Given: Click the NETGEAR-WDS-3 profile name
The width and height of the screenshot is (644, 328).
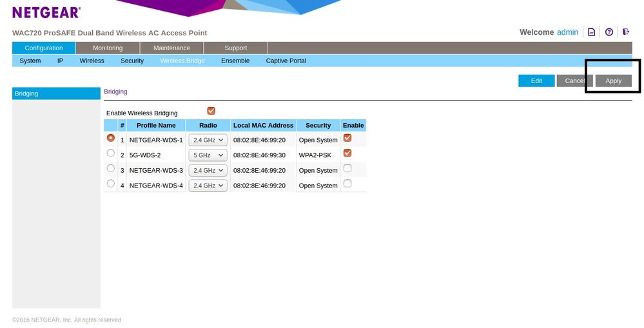Looking at the screenshot, I should tap(156, 170).
